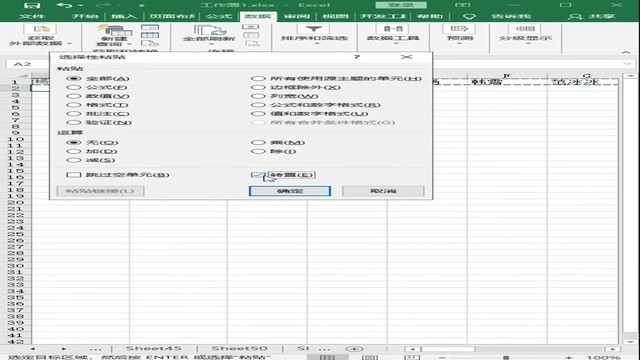Click the Save icon in title bar
Viewport: 640px width, 360px height.
(x=31, y=5)
